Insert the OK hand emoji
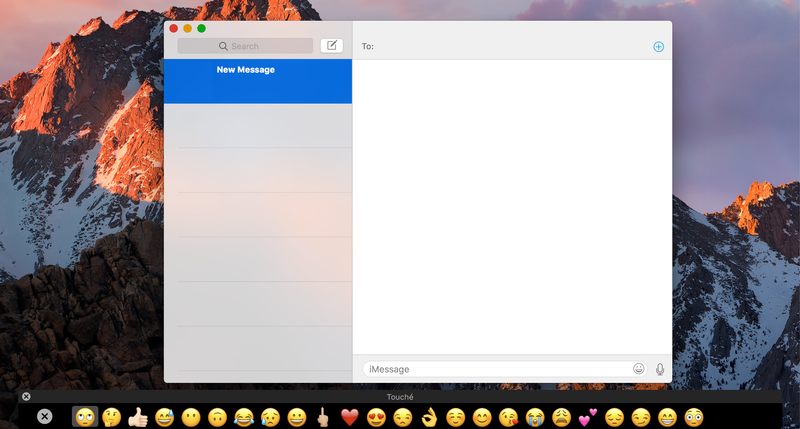The height and width of the screenshot is (429, 800). pyautogui.click(x=430, y=417)
